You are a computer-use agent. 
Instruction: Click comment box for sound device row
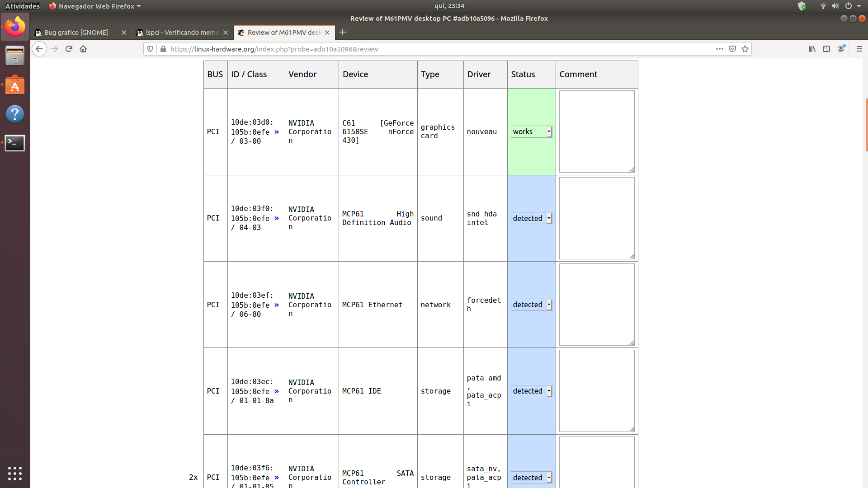click(597, 218)
